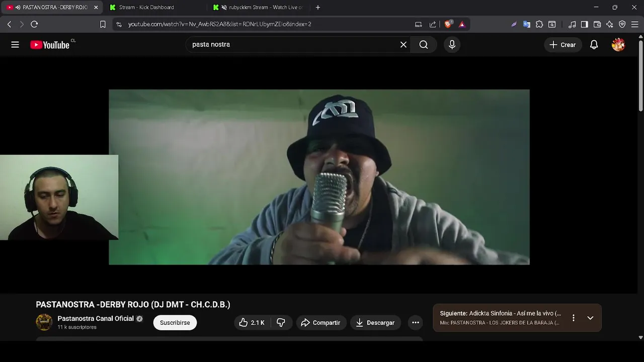The height and width of the screenshot is (362, 644).
Task: Minimize the browser window
Action: tap(596, 8)
